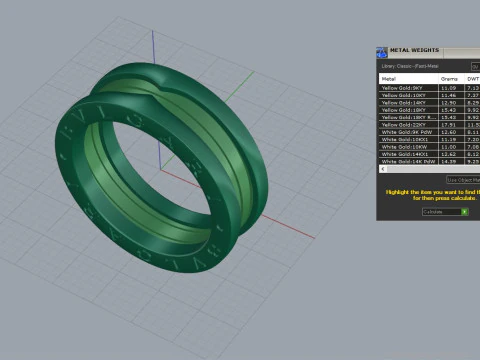This screenshot has width=480, height=360.
Task: Click the Use Object Material button
Action: [463, 180]
